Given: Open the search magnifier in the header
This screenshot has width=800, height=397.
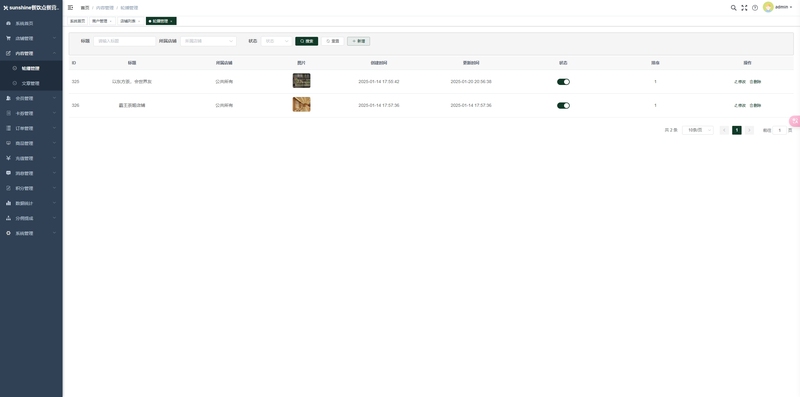Looking at the screenshot, I should tap(734, 8).
